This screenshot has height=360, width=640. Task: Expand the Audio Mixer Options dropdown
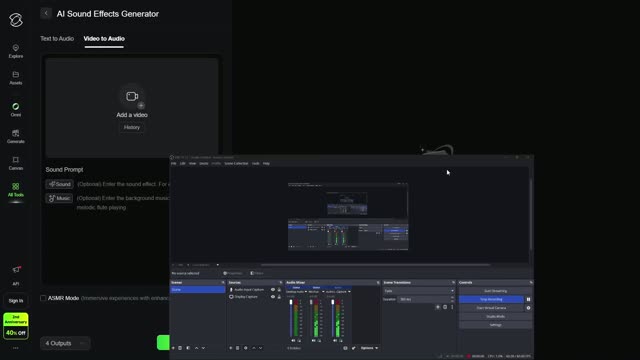[369, 348]
